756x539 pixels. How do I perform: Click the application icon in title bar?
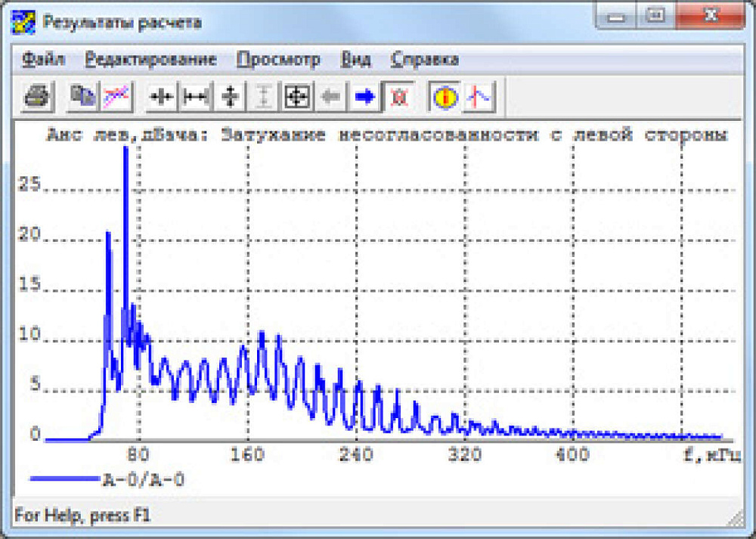(x=25, y=22)
